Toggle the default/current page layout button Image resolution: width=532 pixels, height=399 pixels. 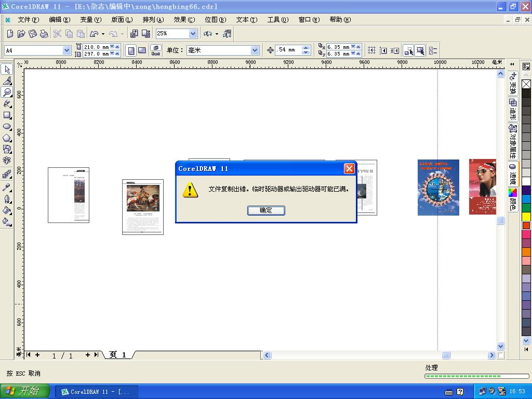[156, 50]
